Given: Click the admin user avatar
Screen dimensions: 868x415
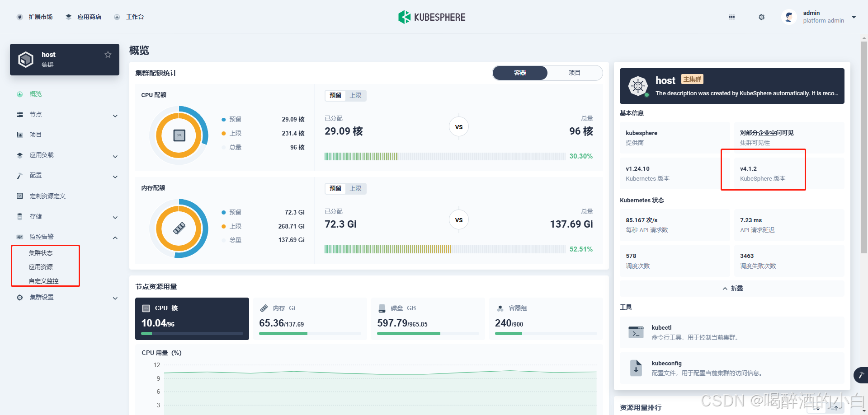Looking at the screenshot, I should coord(789,17).
